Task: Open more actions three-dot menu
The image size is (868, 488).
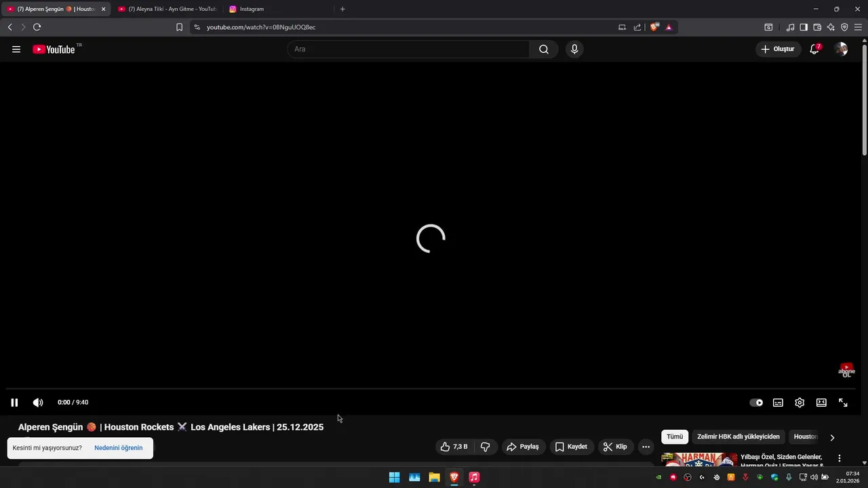Action: coord(646,447)
